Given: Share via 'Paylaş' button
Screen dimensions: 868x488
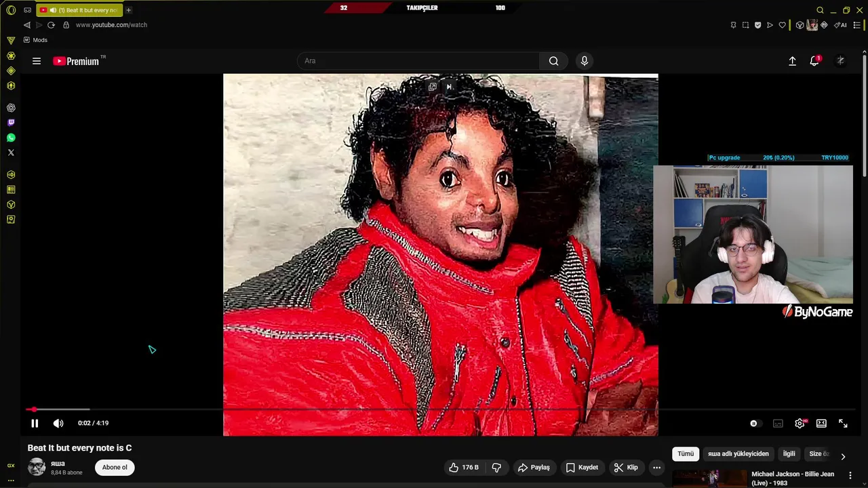Looking at the screenshot, I should click(x=534, y=468).
